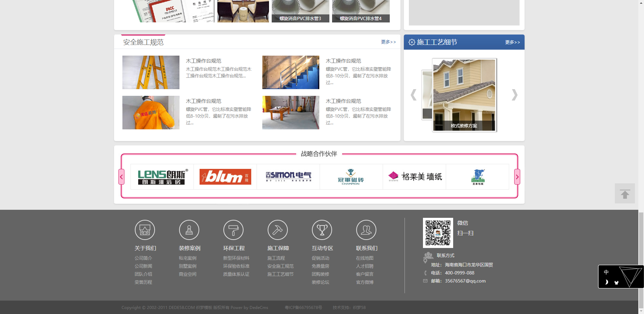Click the 互动专区 trophy icon
Image resolution: width=644 pixels, height=314 pixels.
322,230
